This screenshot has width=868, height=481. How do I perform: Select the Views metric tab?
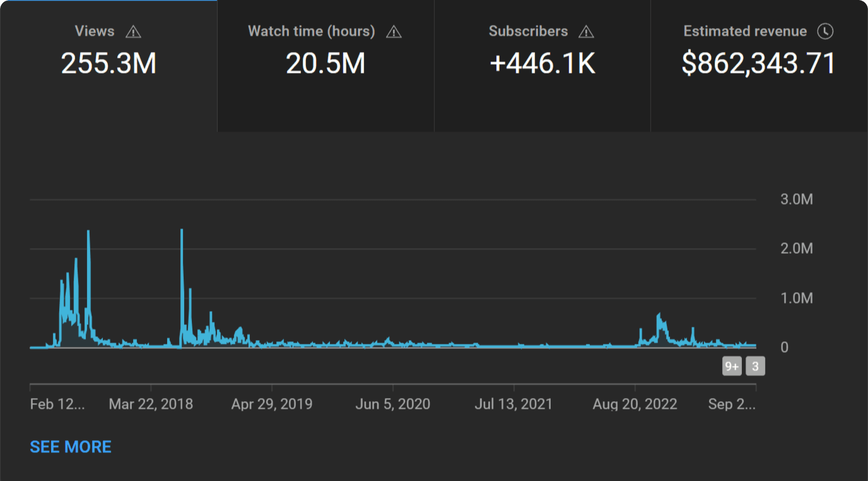[108, 66]
